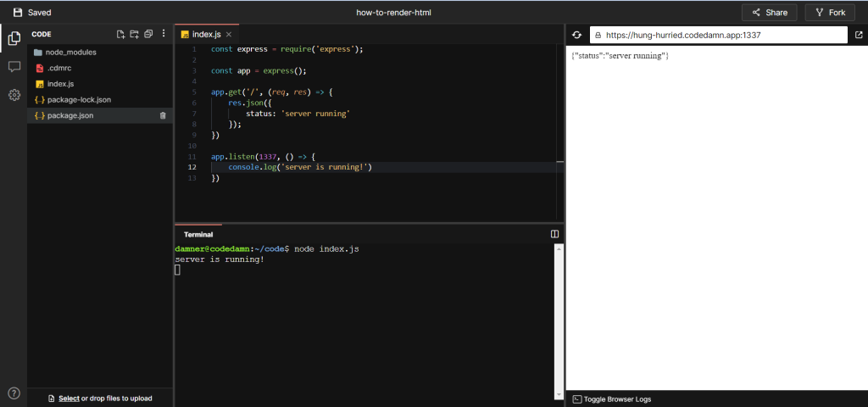Screen dimensions: 868x407
Task: Click the lock icon in URL bar
Action: pyautogui.click(x=598, y=35)
